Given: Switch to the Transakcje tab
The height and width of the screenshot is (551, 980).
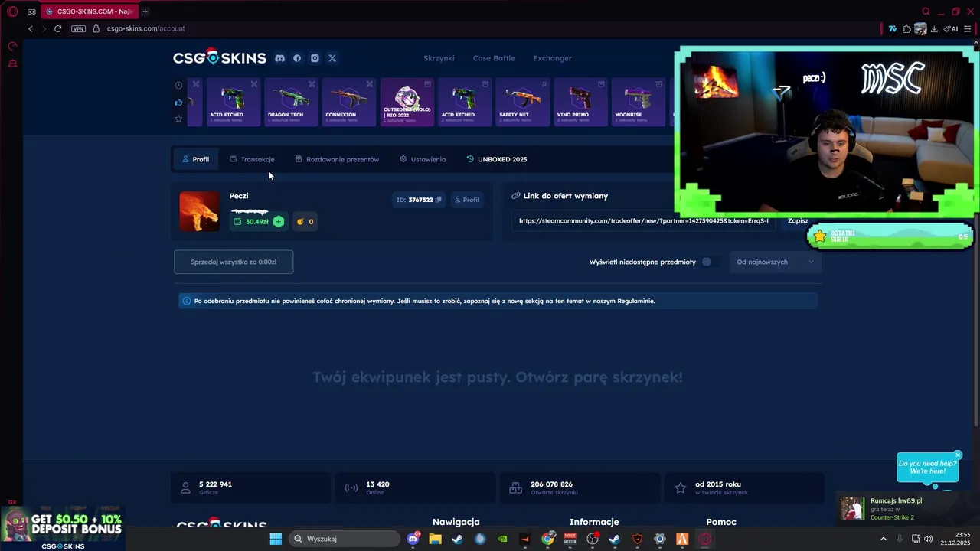Looking at the screenshot, I should (252, 159).
